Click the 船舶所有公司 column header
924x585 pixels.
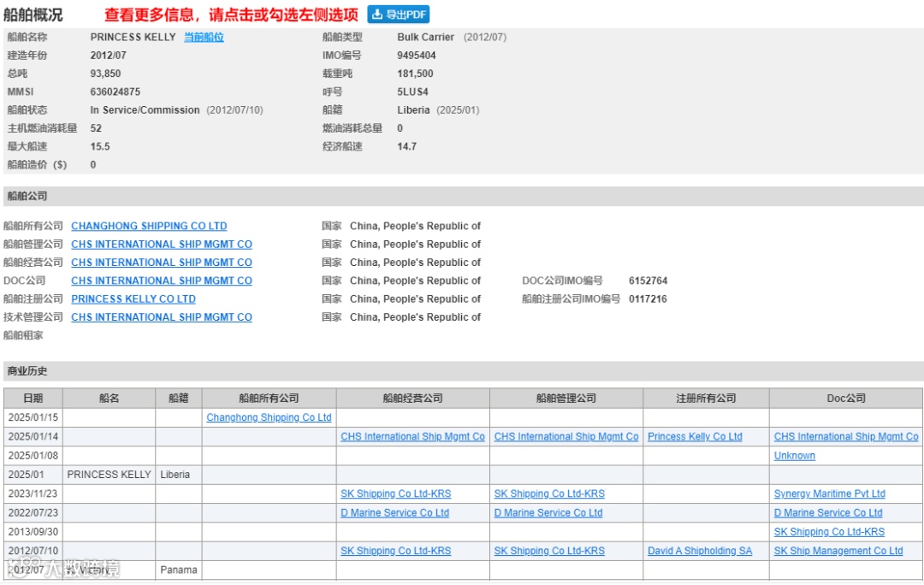(x=269, y=399)
